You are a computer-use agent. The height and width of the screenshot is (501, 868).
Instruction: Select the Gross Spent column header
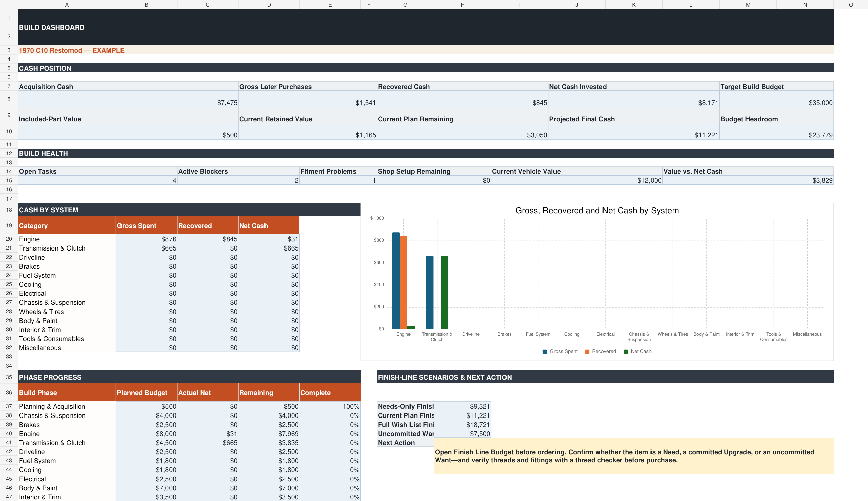[x=146, y=225]
